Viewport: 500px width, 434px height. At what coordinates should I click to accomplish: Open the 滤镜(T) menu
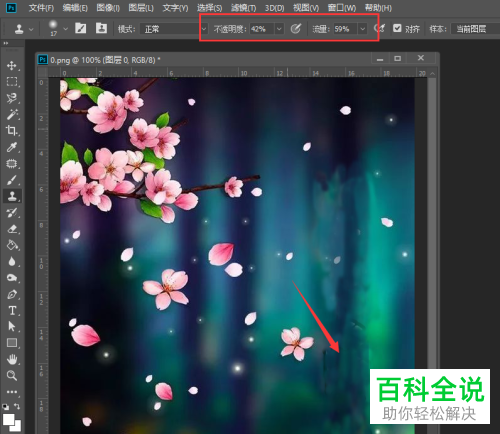click(244, 8)
